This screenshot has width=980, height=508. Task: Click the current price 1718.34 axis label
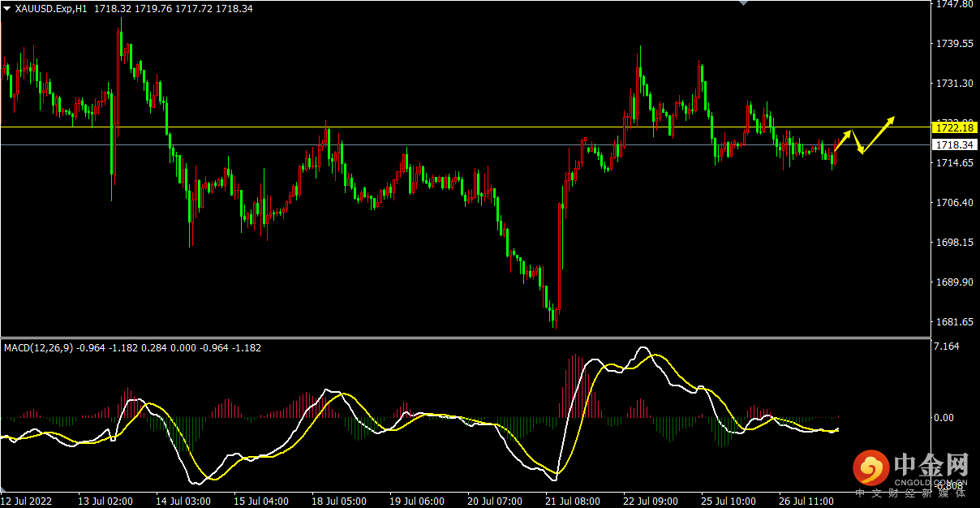955,144
